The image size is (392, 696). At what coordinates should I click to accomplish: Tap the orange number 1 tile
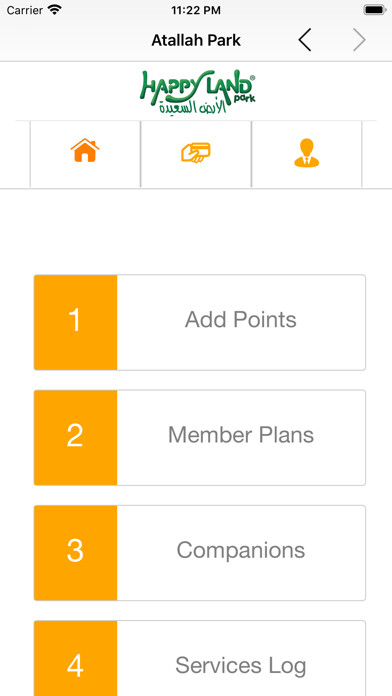[75, 322]
